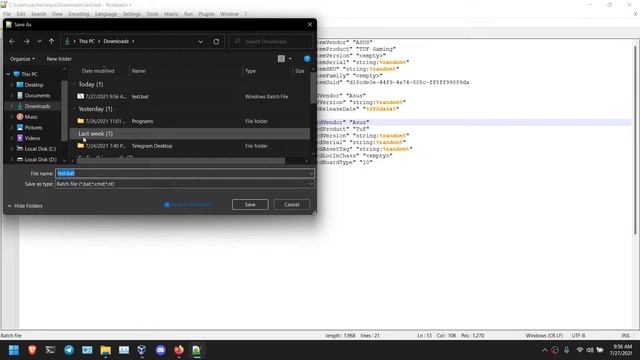
Task: Open the Wi-Fi network tray icon
Action: coord(580,350)
